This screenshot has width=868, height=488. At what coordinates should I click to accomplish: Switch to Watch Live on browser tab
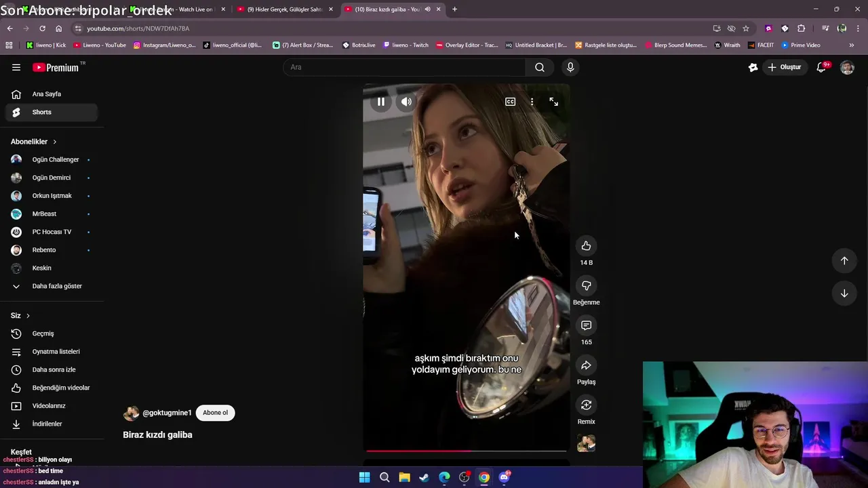point(178,9)
